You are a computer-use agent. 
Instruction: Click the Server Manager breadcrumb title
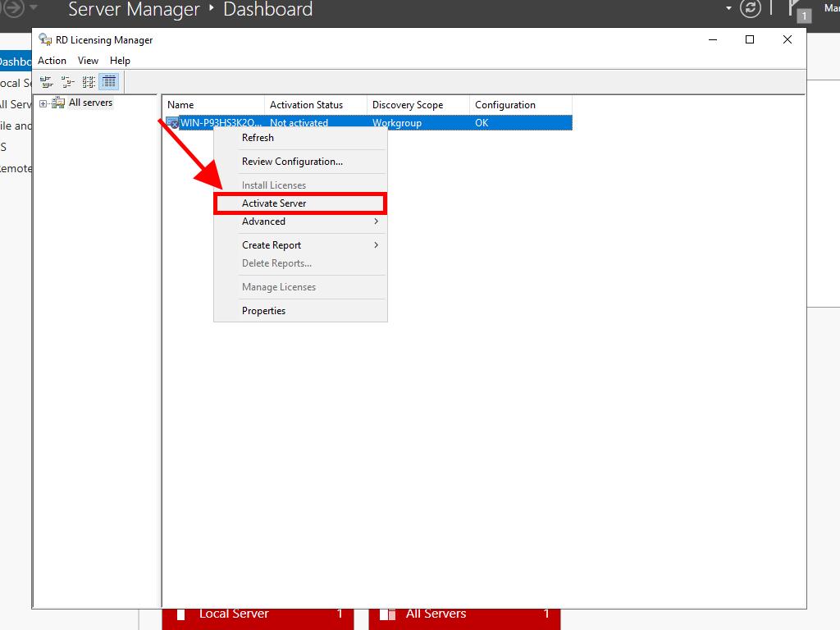point(134,9)
